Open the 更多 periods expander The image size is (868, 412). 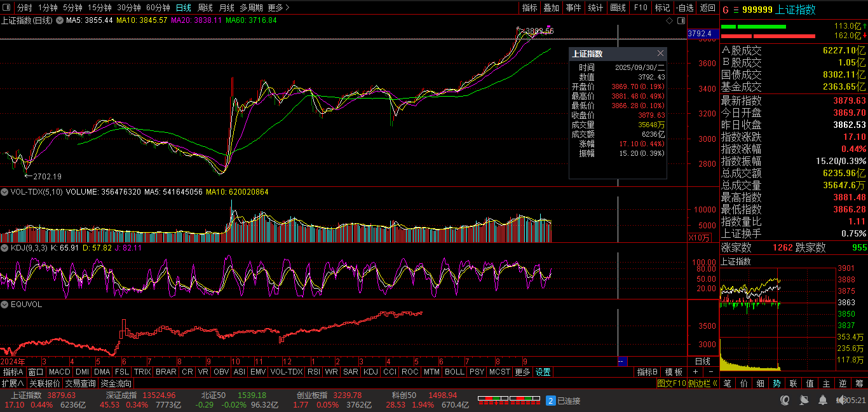click(x=278, y=8)
